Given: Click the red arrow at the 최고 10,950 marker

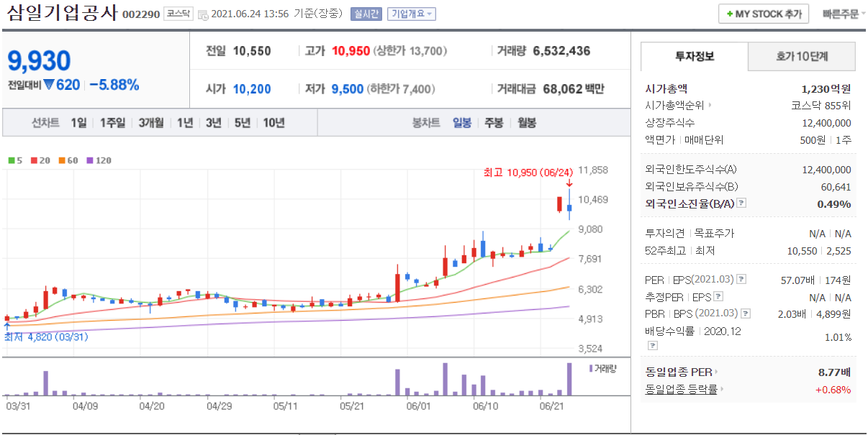Looking at the screenshot, I should coord(569,183).
